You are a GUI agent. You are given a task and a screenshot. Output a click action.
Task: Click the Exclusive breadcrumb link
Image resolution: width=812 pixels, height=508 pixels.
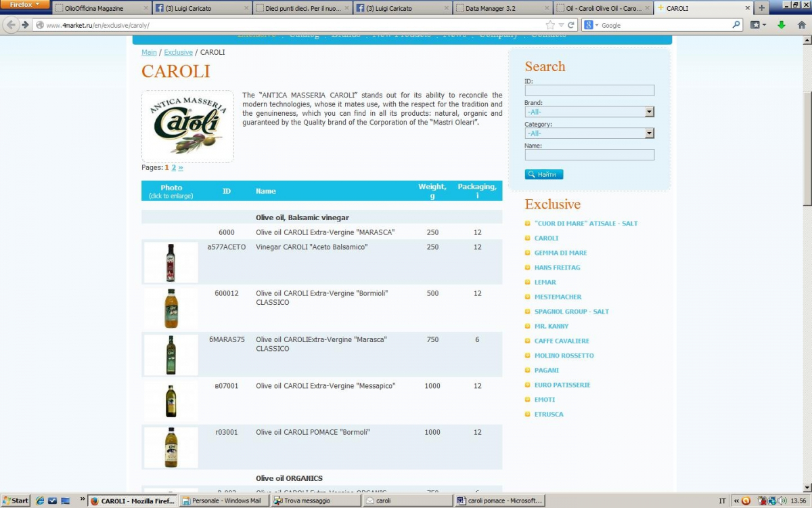pyautogui.click(x=178, y=52)
